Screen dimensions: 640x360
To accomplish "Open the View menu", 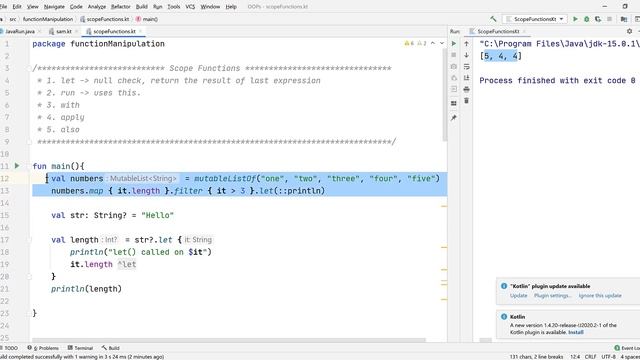I will tap(32, 7).
